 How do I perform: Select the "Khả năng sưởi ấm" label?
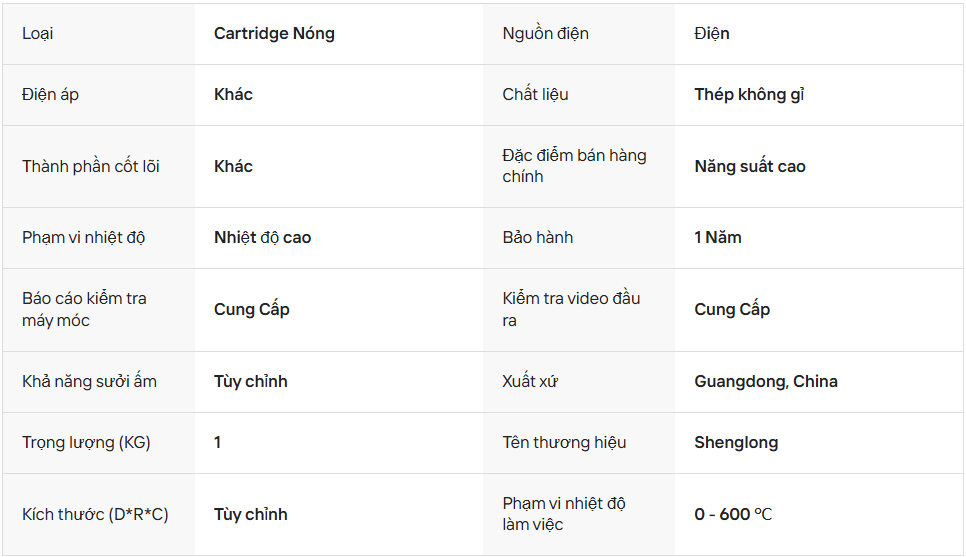coord(89,382)
